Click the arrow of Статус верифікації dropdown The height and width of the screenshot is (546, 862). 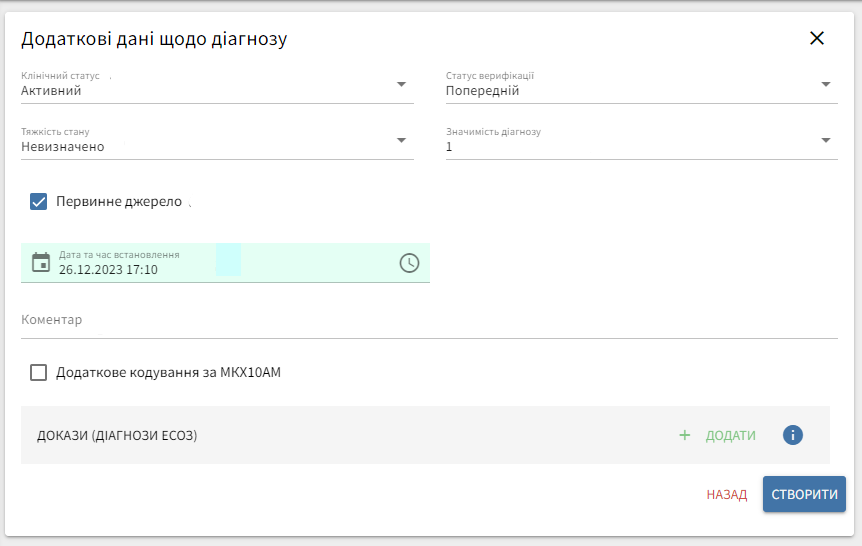[826, 85]
